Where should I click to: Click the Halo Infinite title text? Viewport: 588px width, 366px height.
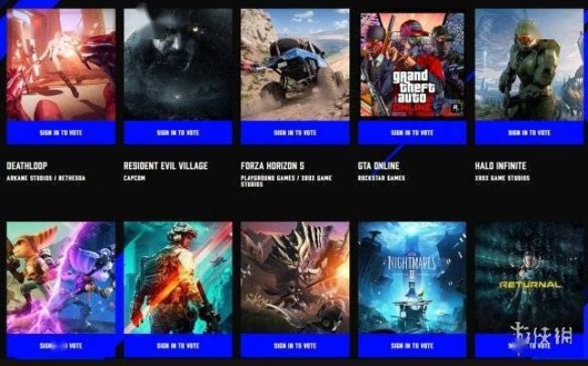[x=500, y=166]
